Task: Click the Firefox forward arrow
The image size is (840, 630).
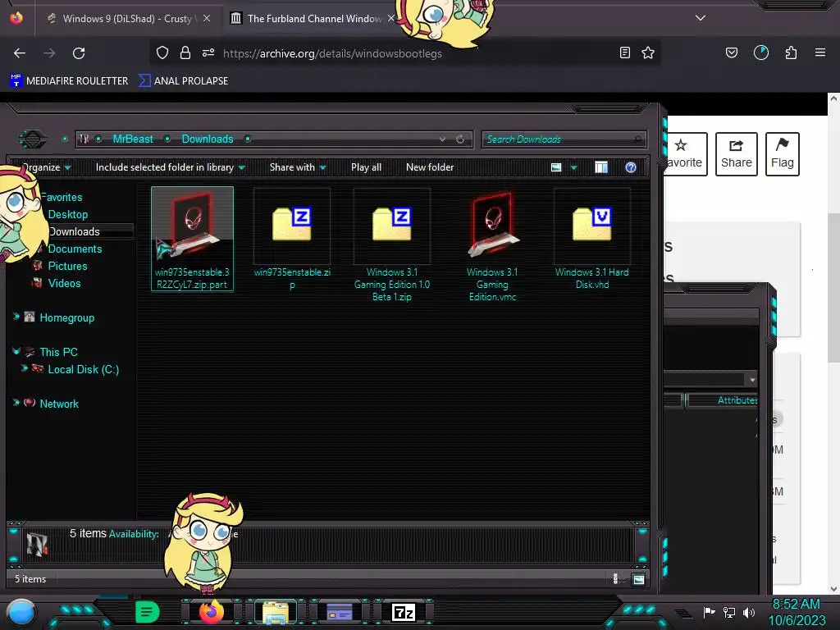Action: [49, 53]
